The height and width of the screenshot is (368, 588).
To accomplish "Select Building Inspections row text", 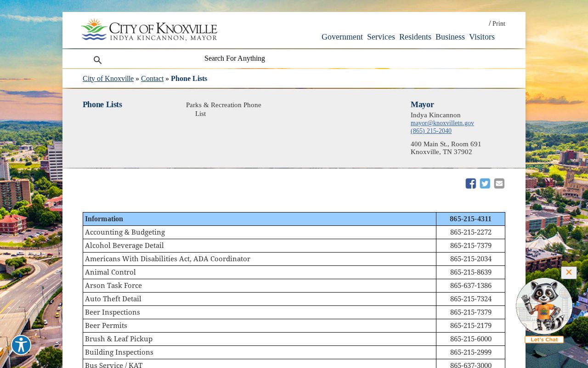I will click(119, 352).
